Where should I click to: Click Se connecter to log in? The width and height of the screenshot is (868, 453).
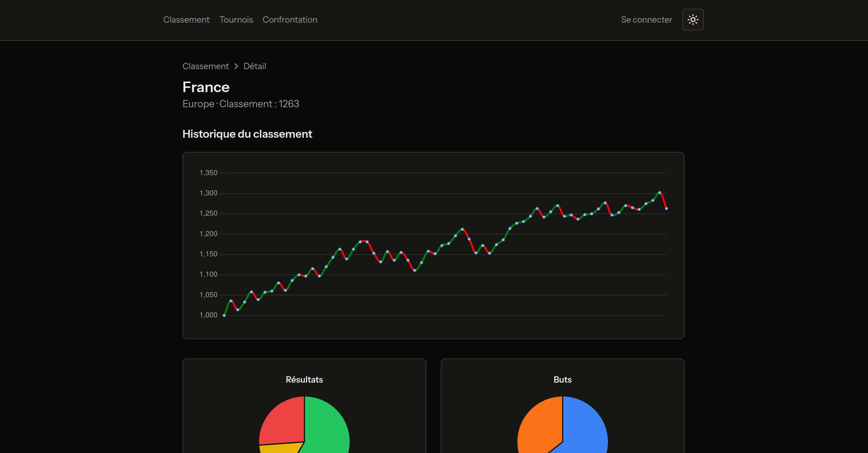[646, 20]
